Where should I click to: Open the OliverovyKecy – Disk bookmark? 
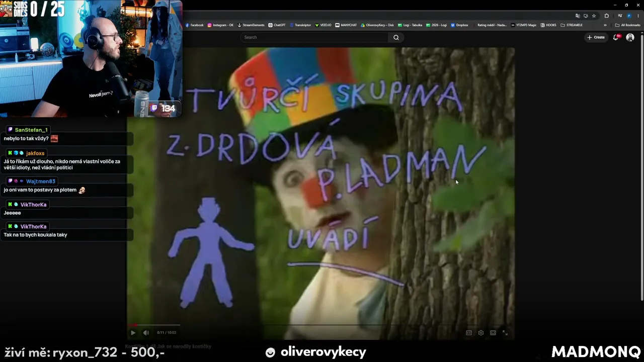click(x=377, y=25)
